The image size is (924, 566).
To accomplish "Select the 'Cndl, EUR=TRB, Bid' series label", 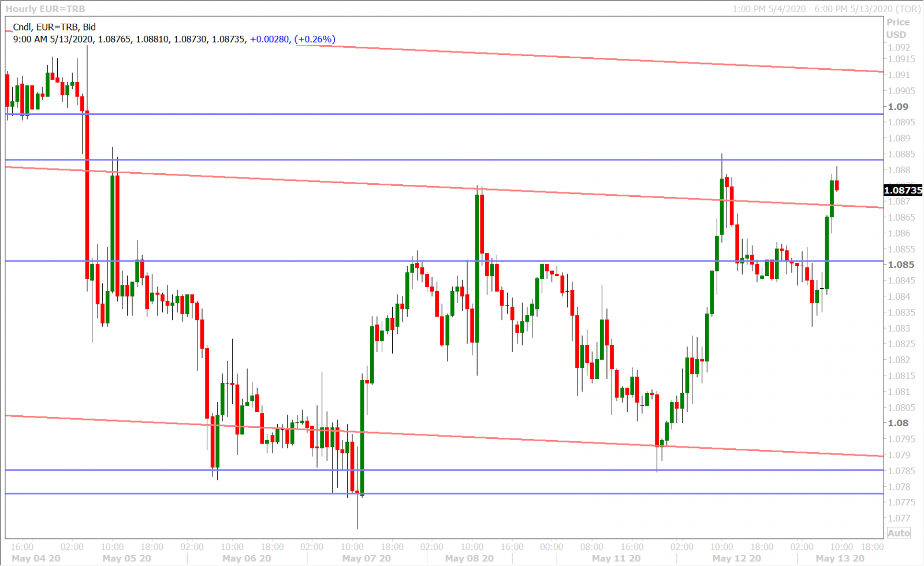I will click(54, 27).
